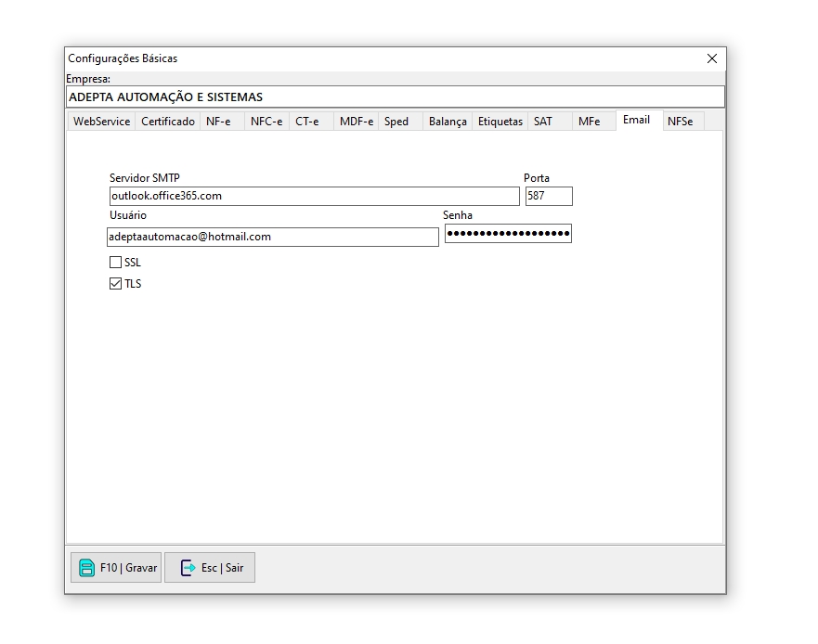Switch to the MDF-e tab
The height and width of the screenshot is (644, 818).
356,122
